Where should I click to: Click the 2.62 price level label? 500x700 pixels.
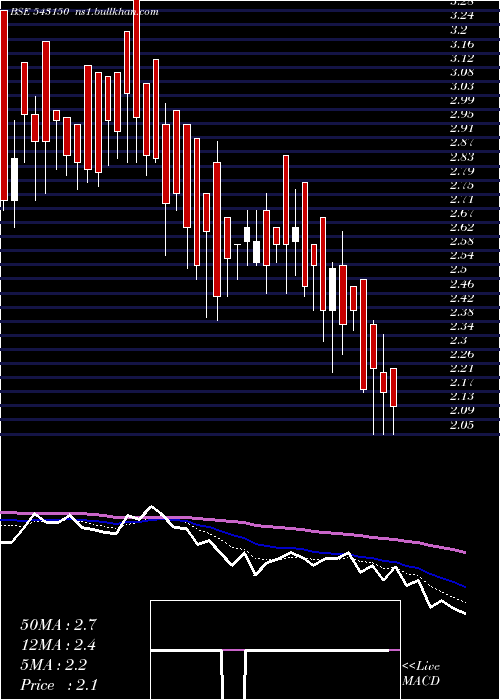[462, 228]
